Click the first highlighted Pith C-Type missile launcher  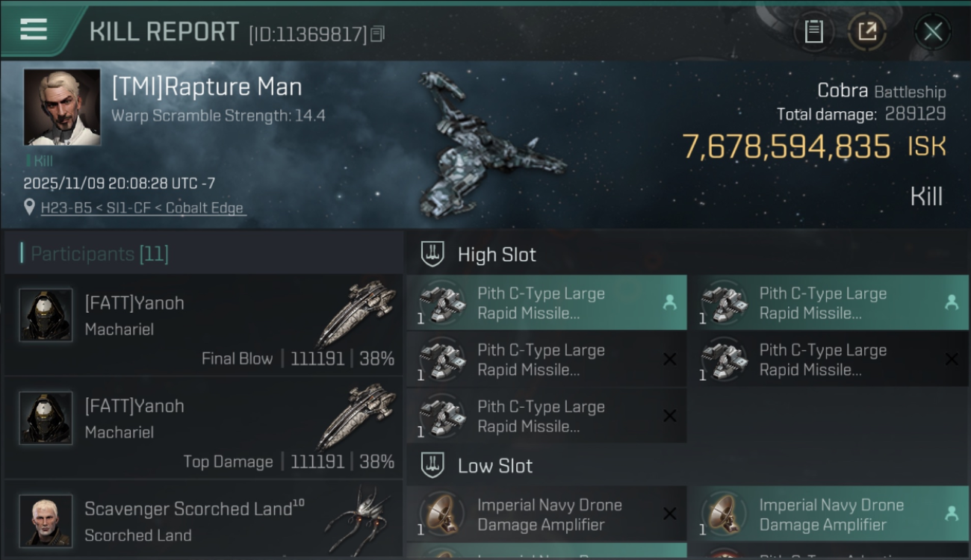(546, 303)
